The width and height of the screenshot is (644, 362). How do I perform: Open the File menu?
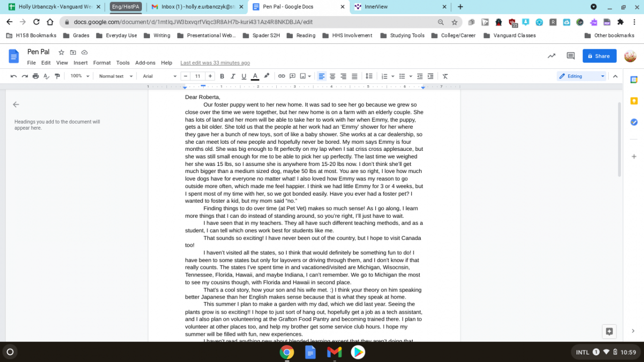tap(31, 63)
